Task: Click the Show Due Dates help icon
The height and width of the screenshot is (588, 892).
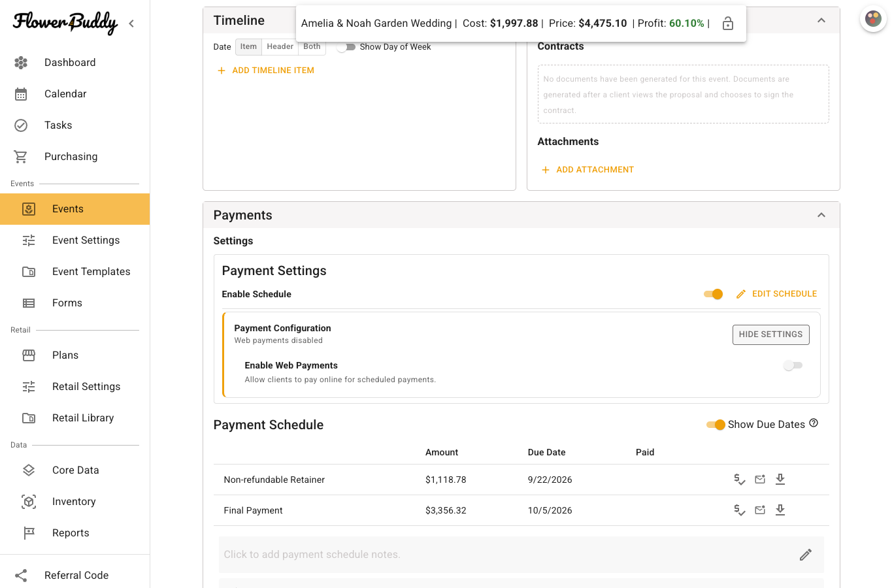Action: pos(814,423)
